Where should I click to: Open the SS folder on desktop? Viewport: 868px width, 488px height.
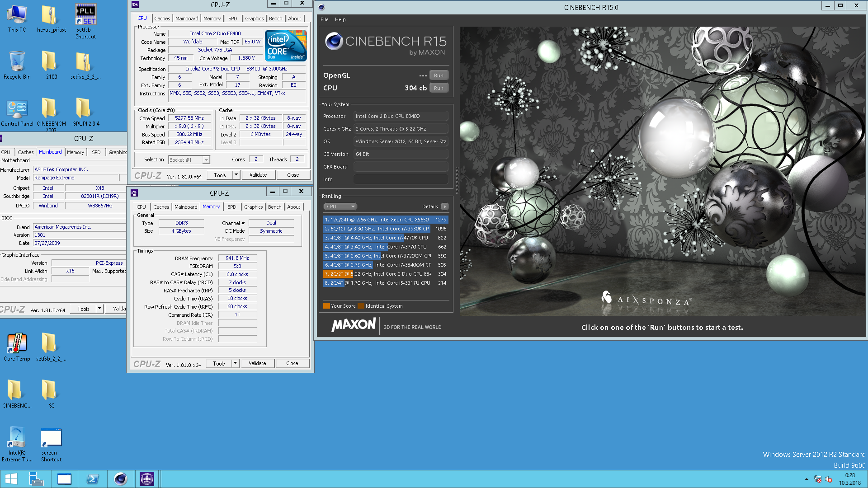(x=51, y=394)
